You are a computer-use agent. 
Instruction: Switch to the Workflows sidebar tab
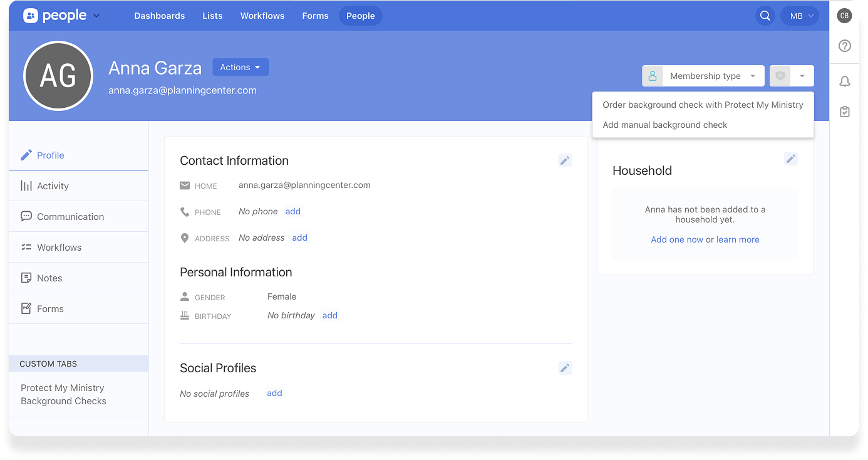59,247
